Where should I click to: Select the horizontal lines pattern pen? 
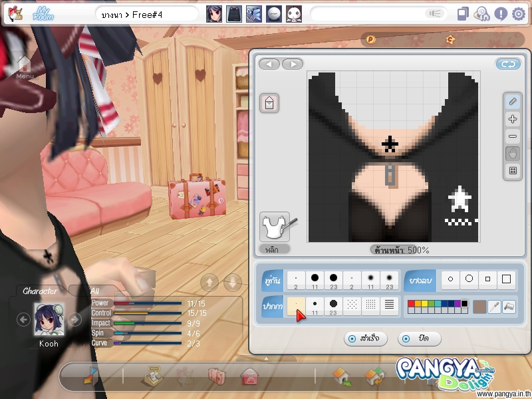click(389, 307)
